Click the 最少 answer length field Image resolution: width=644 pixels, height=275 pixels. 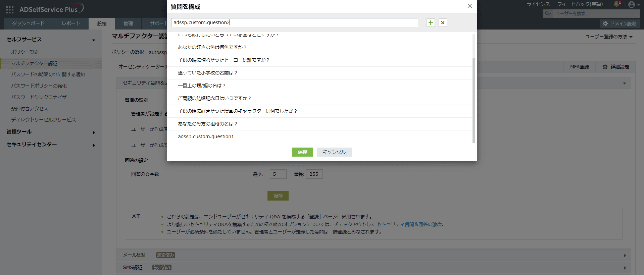tap(278, 174)
